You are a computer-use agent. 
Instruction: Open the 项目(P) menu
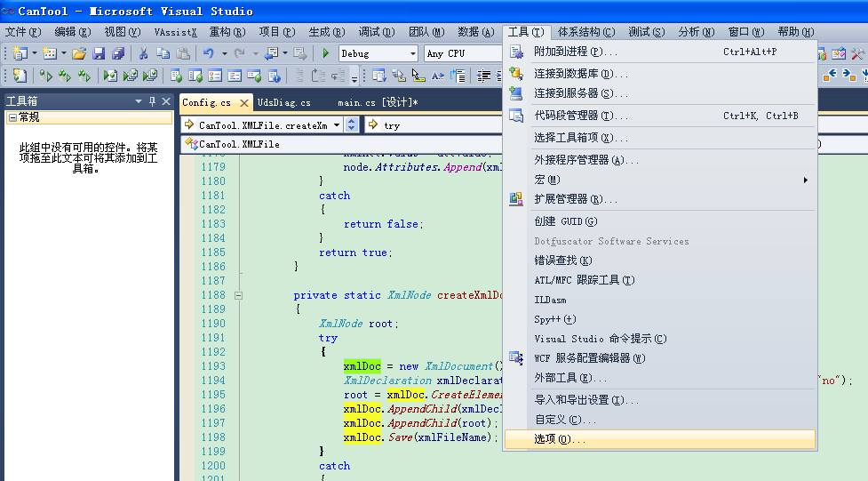point(277,32)
